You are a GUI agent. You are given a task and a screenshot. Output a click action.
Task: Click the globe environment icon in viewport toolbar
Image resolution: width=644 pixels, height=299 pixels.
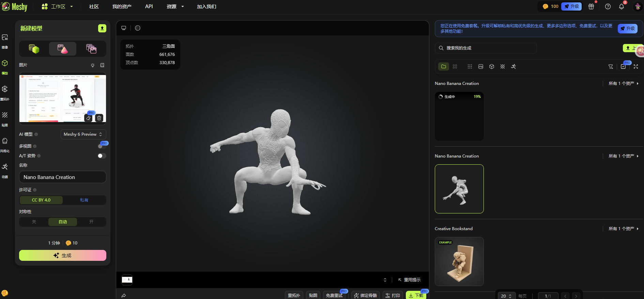138,28
